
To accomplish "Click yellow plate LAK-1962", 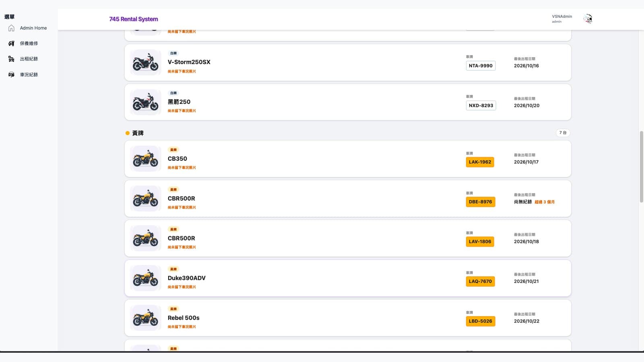I will (480, 162).
